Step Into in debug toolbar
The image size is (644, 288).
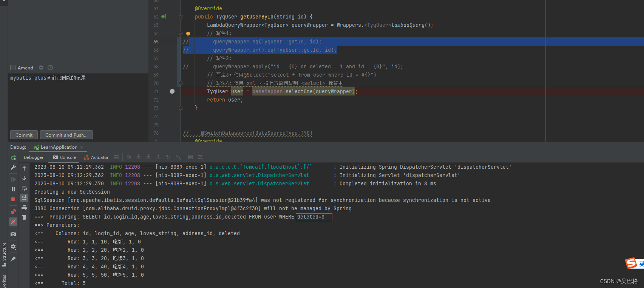pyautogui.click(x=148, y=157)
